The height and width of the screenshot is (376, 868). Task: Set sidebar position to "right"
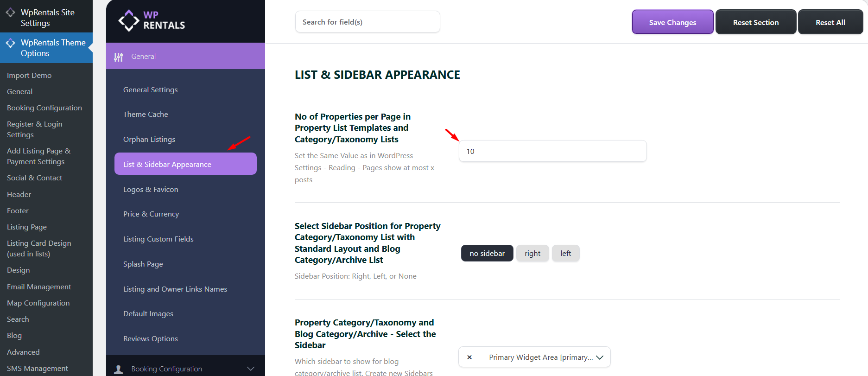pyautogui.click(x=532, y=253)
